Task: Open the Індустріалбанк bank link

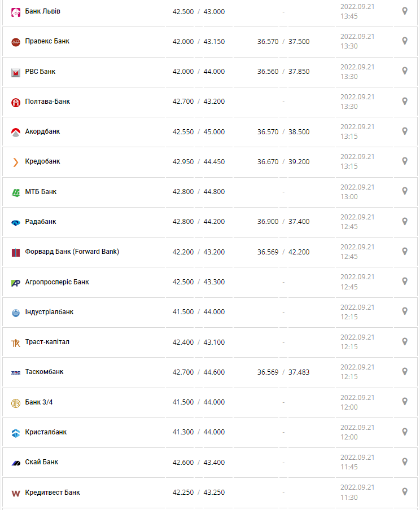Action: (x=49, y=312)
